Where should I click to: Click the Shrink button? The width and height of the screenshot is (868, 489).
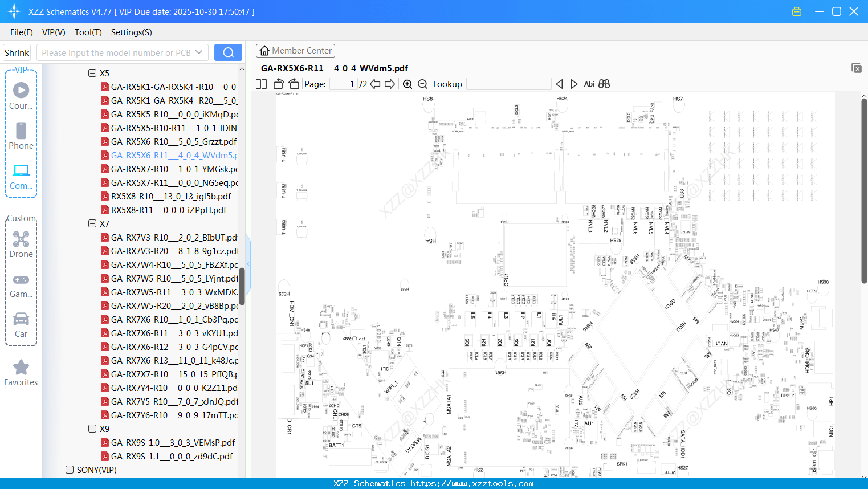tap(17, 52)
